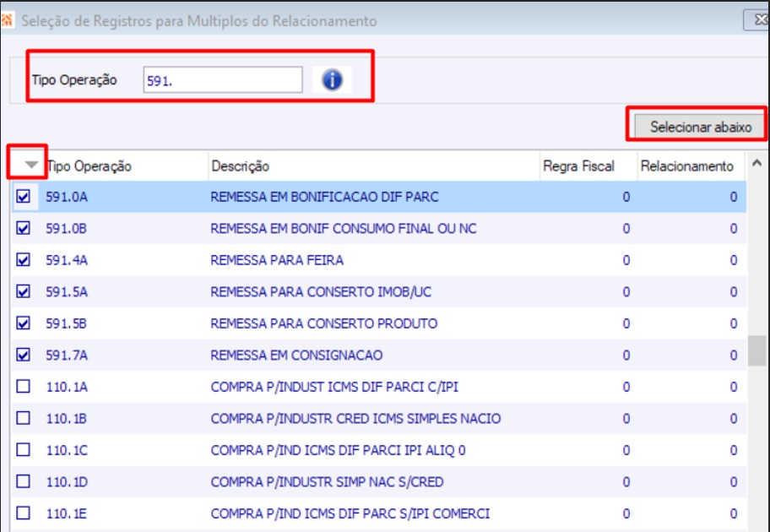Check the 110.1A row checkbox
Viewport: 770px width, 532px height.
pyautogui.click(x=23, y=386)
